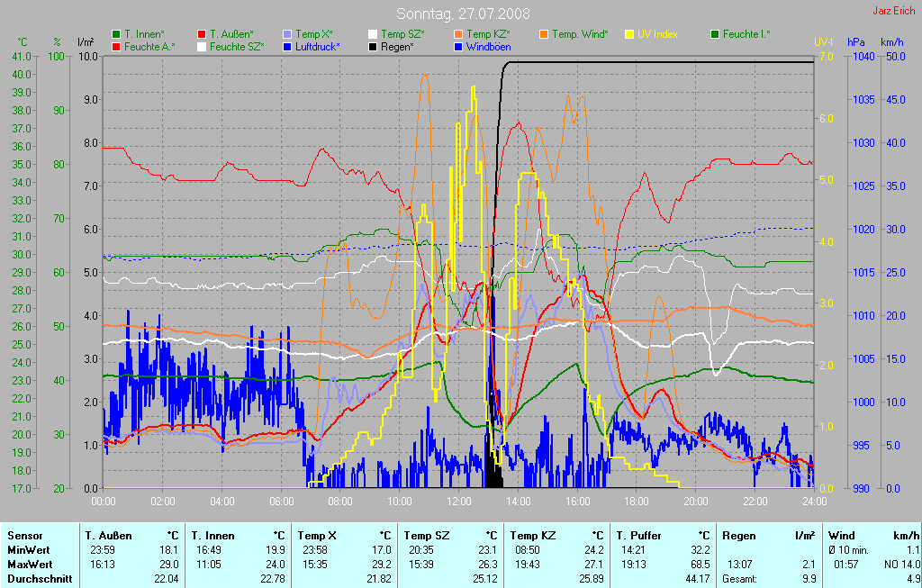Viewport: 922px width, 588px height.
Task: Click the red T. Außen* legend swatch
Action: (202, 35)
